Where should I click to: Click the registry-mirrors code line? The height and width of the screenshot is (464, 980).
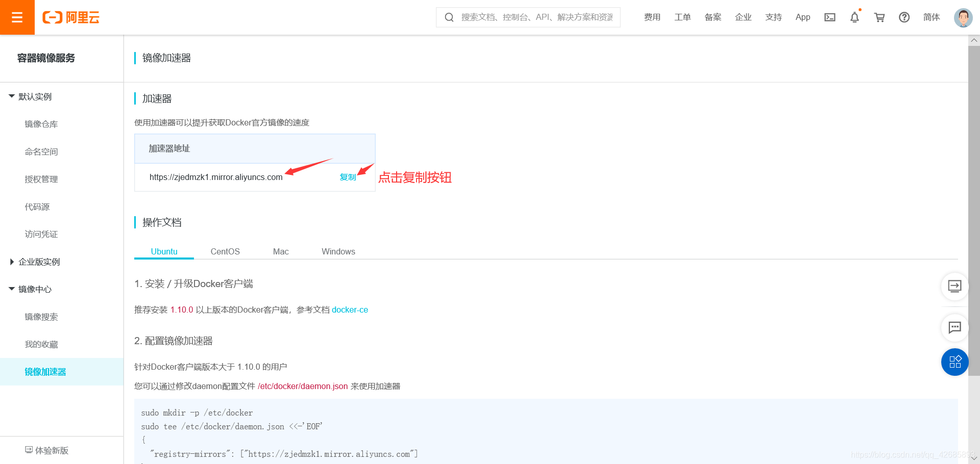click(x=284, y=454)
